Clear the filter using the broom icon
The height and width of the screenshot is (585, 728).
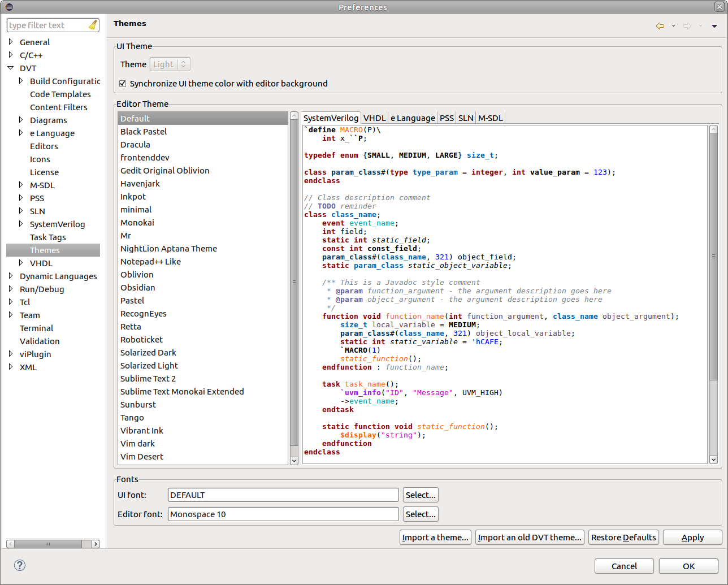93,25
